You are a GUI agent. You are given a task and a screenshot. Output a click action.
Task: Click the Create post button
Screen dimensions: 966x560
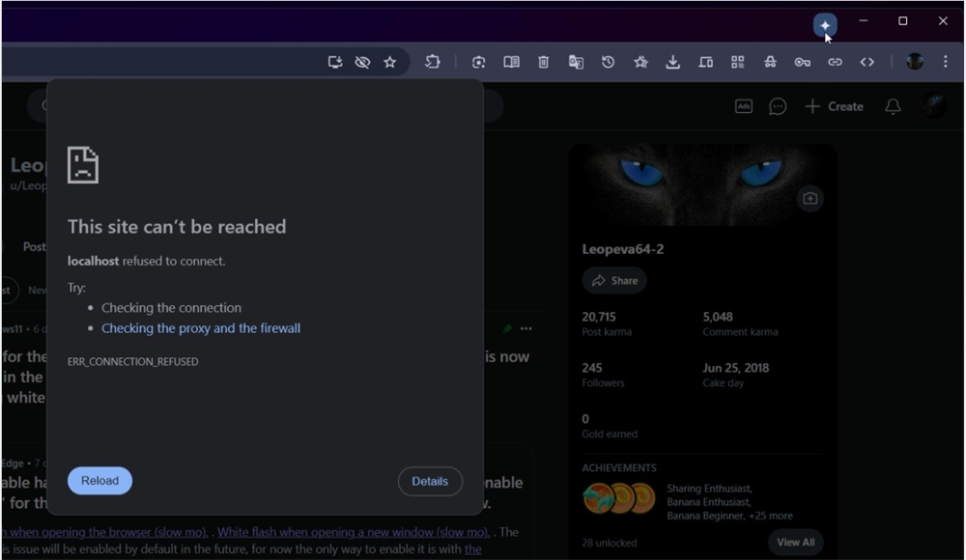(835, 106)
